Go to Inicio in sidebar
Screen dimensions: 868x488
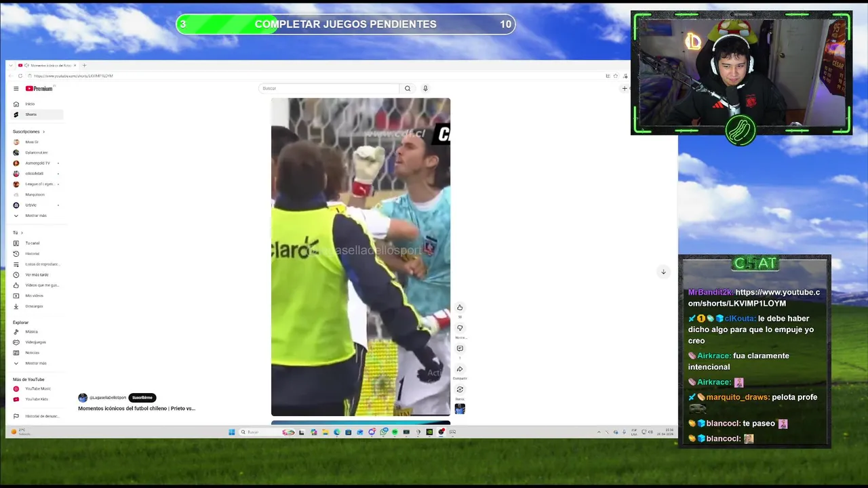(x=37, y=104)
